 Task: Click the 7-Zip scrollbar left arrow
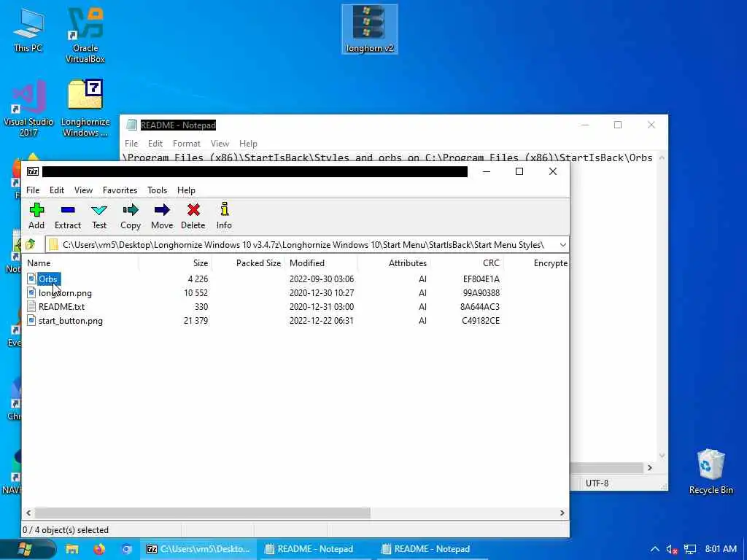click(x=28, y=513)
